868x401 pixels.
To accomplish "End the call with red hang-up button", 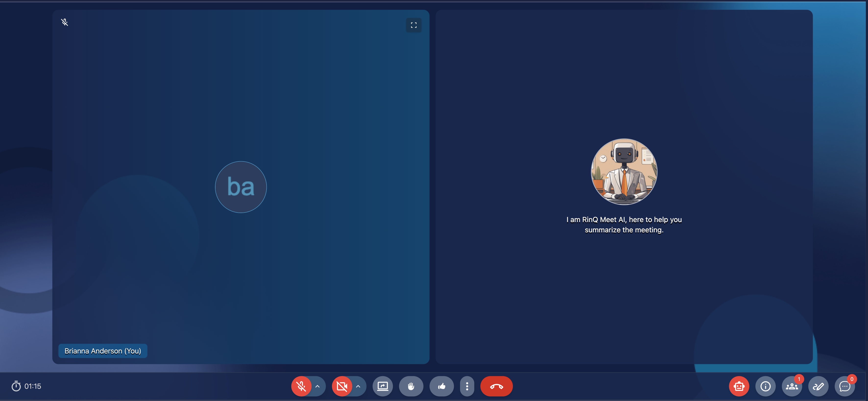I will 496,386.
